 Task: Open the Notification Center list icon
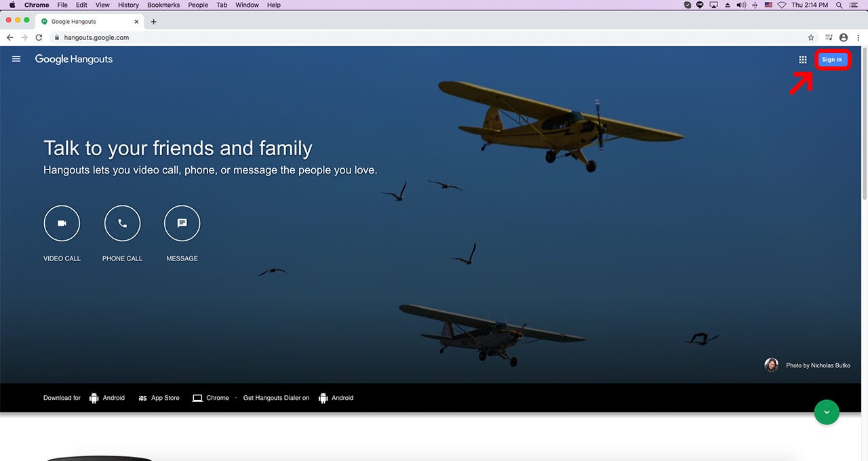pos(853,5)
